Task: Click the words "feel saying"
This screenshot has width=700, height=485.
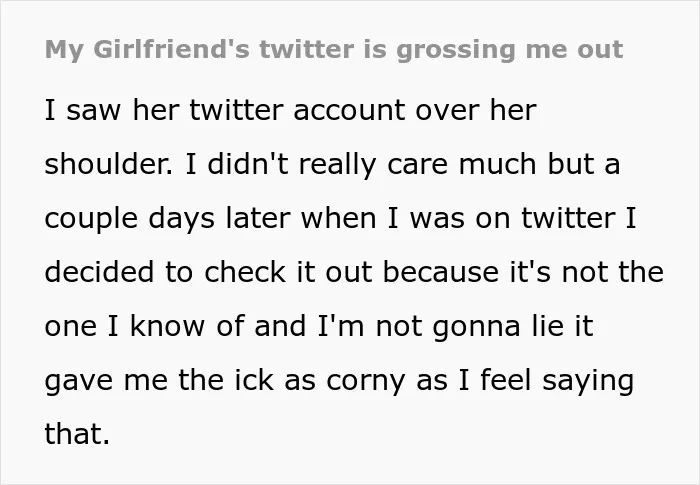Action: point(557,381)
